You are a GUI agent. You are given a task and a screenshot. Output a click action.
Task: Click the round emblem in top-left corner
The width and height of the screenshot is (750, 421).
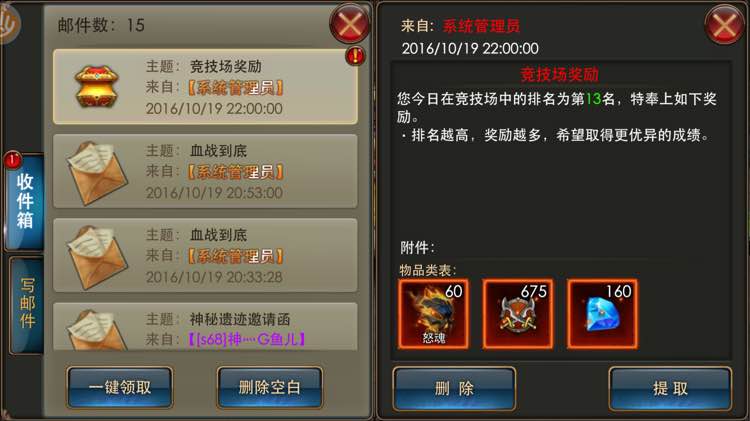(x=9, y=23)
